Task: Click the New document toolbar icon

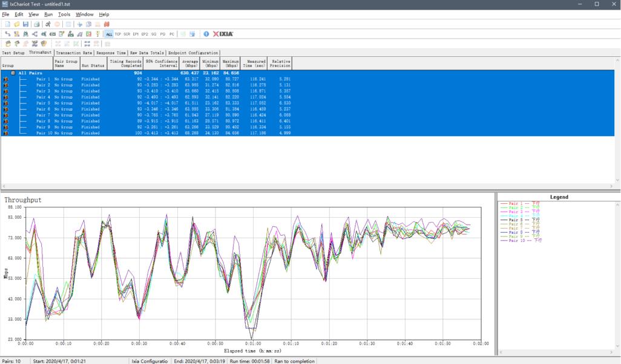Action: point(8,24)
